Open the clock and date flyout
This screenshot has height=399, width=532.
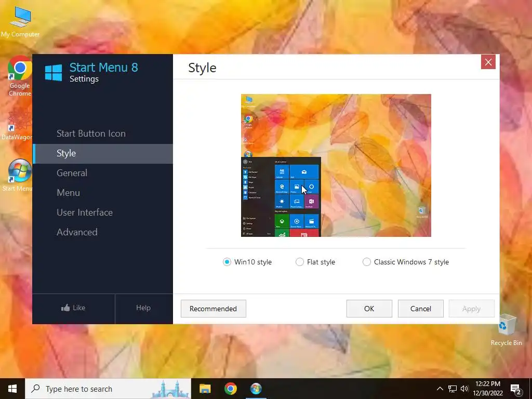coord(488,389)
